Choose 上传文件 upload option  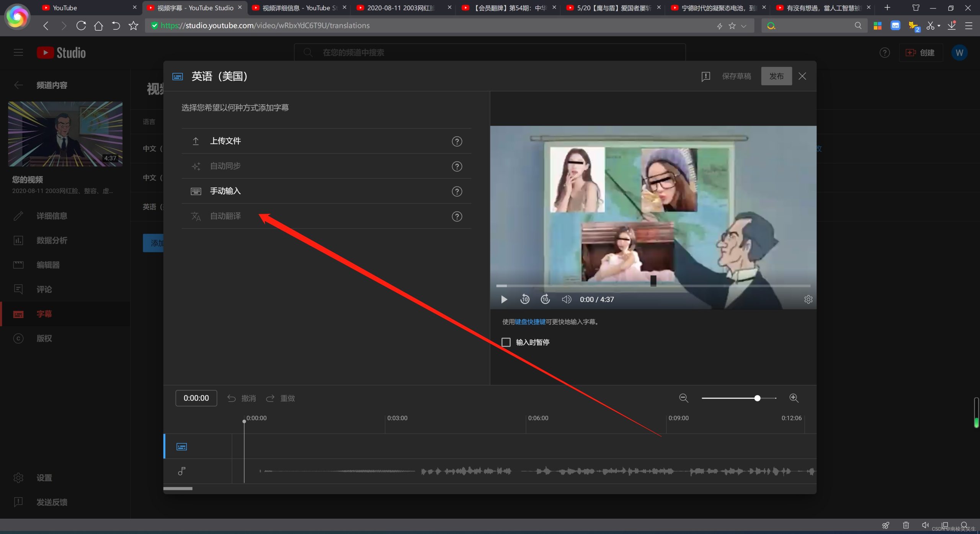click(326, 141)
